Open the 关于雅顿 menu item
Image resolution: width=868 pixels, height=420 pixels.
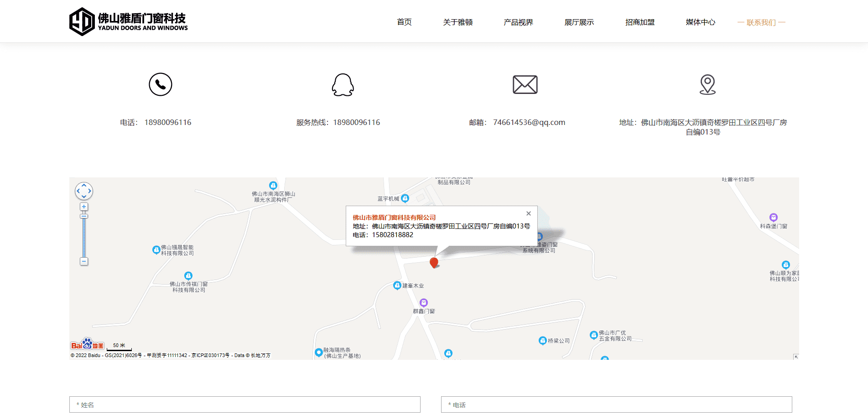pyautogui.click(x=457, y=22)
